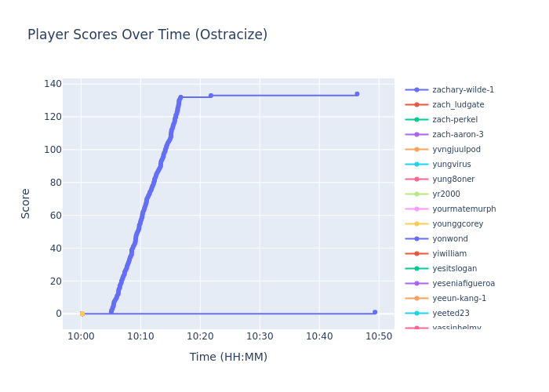Click data point at score 134 line end
Image resolution: width=549 pixels, height=392 pixels.
(x=357, y=94)
